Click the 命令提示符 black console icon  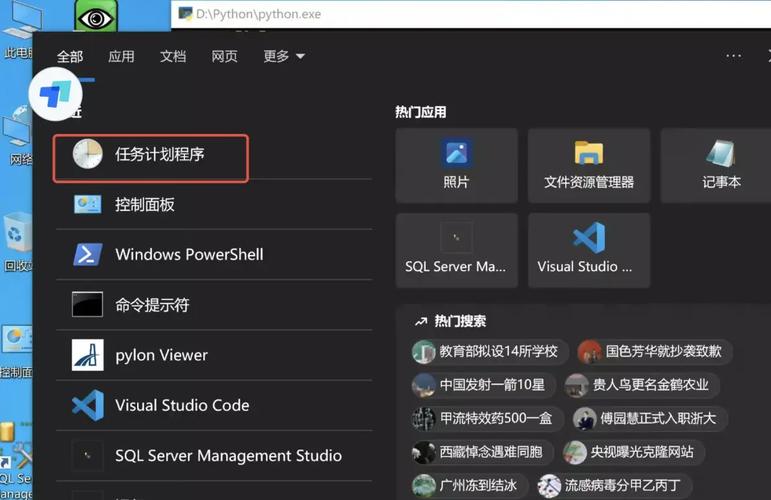click(x=88, y=304)
